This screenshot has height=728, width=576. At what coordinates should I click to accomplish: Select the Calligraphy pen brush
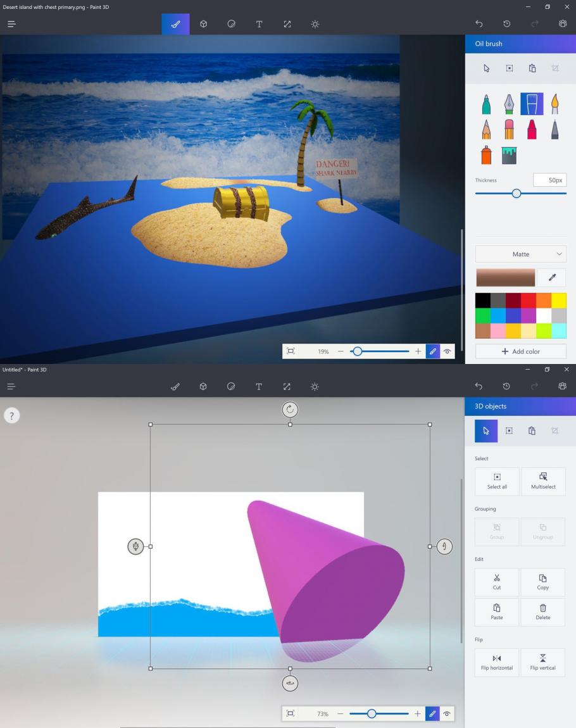[509, 103]
